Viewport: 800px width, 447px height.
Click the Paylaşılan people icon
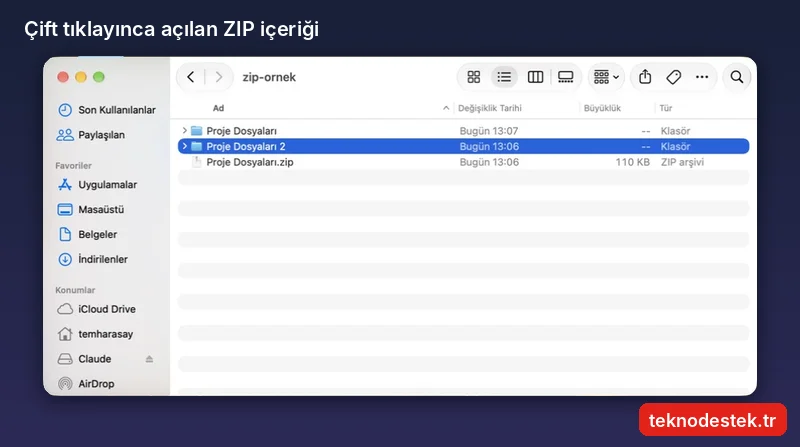[x=65, y=135]
